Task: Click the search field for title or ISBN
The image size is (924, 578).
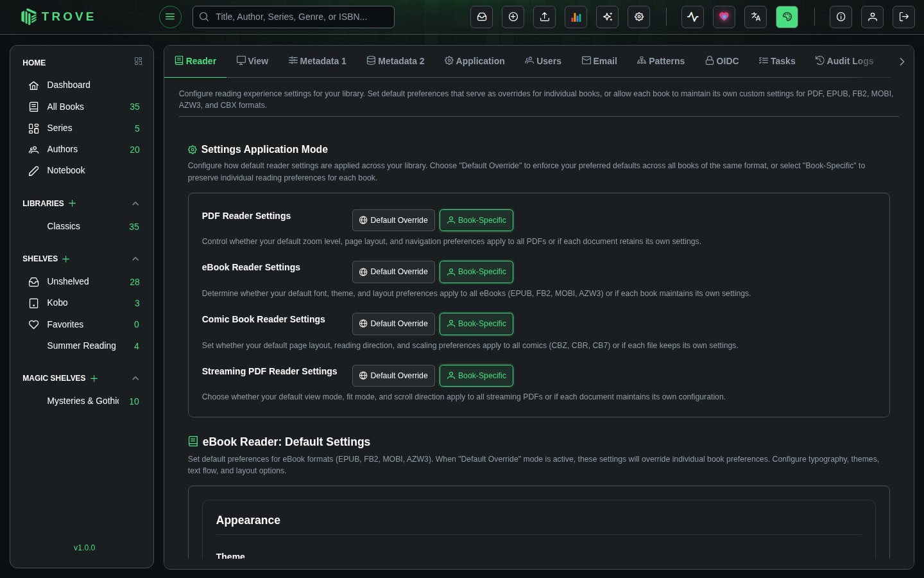Action: click(x=293, y=17)
